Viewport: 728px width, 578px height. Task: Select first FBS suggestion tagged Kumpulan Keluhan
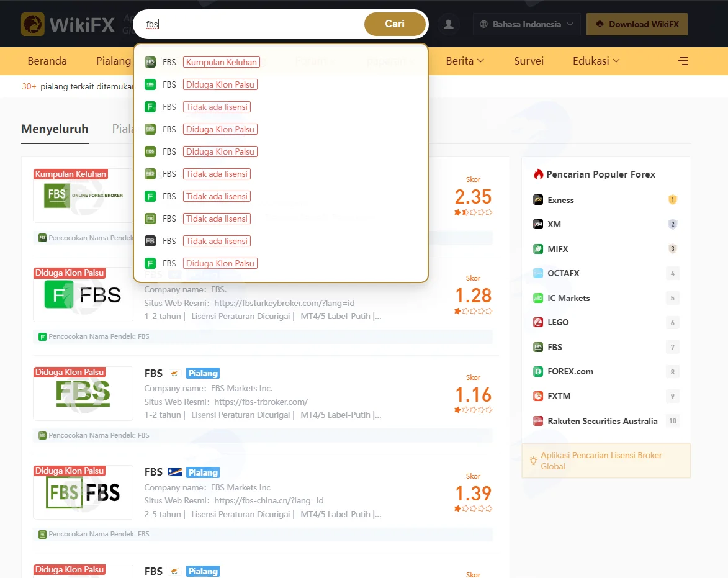point(281,62)
